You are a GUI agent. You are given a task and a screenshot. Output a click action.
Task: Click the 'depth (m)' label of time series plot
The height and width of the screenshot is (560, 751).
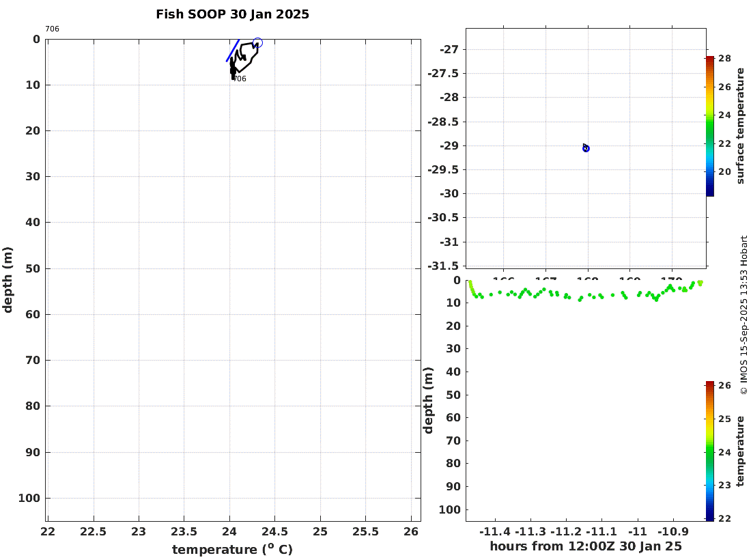[x=428, y=400]
